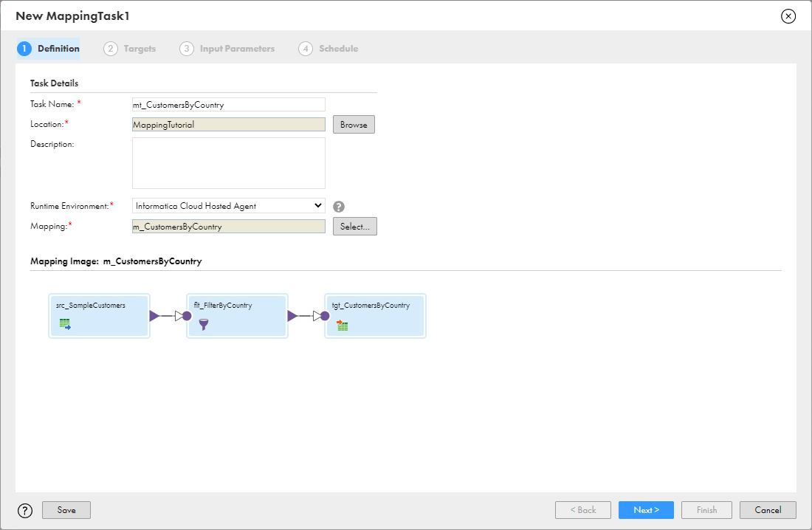Click the Description text area
Screen dimensions: 812x530
tap(228, 163)
